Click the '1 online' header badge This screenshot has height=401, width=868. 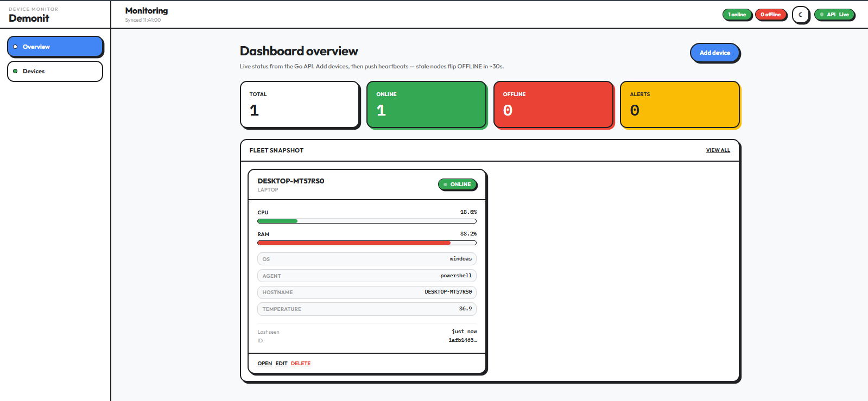click(x=737, y=15)
